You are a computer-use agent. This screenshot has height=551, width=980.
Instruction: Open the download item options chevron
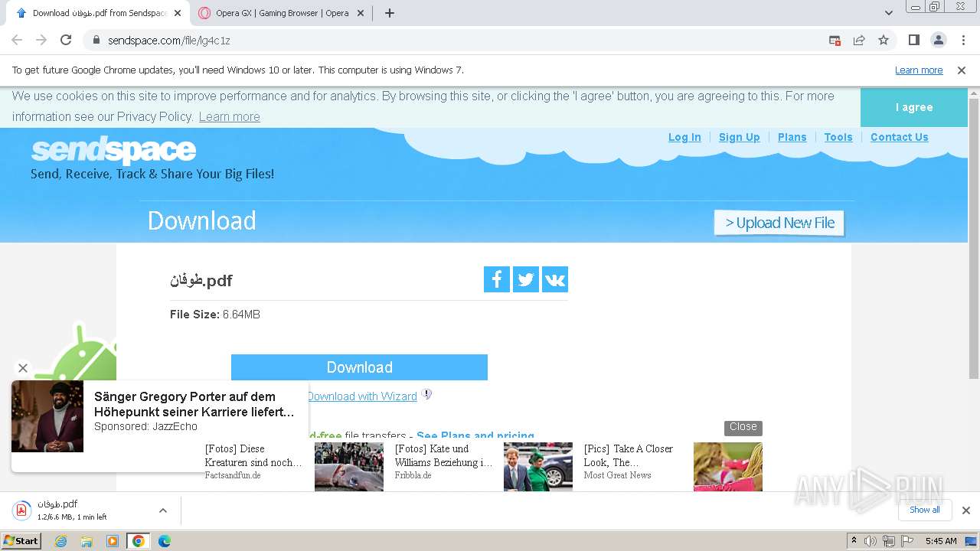pos(163,510)
